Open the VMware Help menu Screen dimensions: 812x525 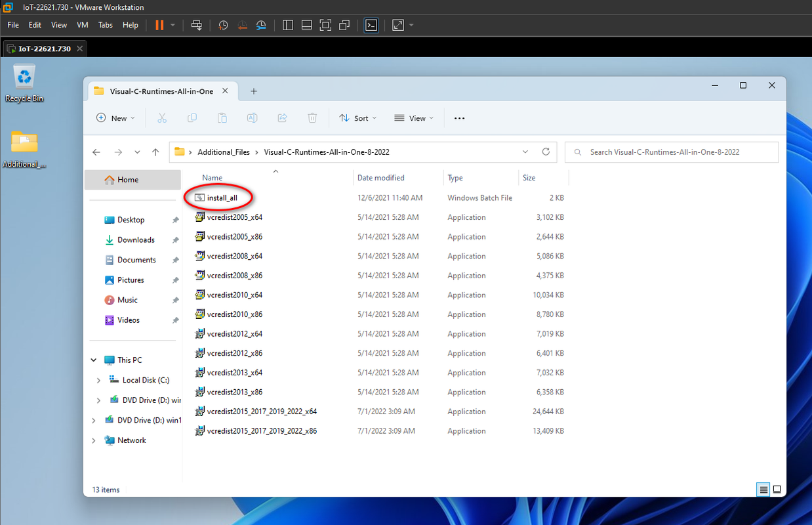coord(131,25)
